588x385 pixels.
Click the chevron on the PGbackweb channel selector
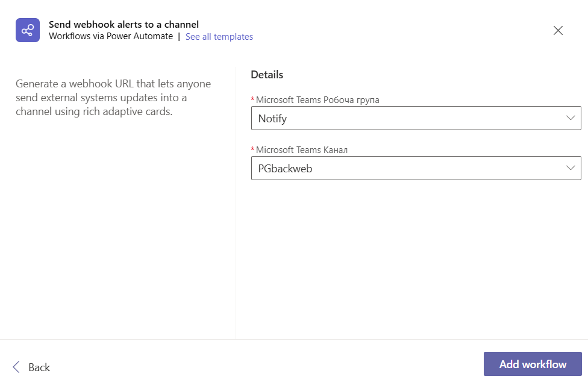pos(572,168)
